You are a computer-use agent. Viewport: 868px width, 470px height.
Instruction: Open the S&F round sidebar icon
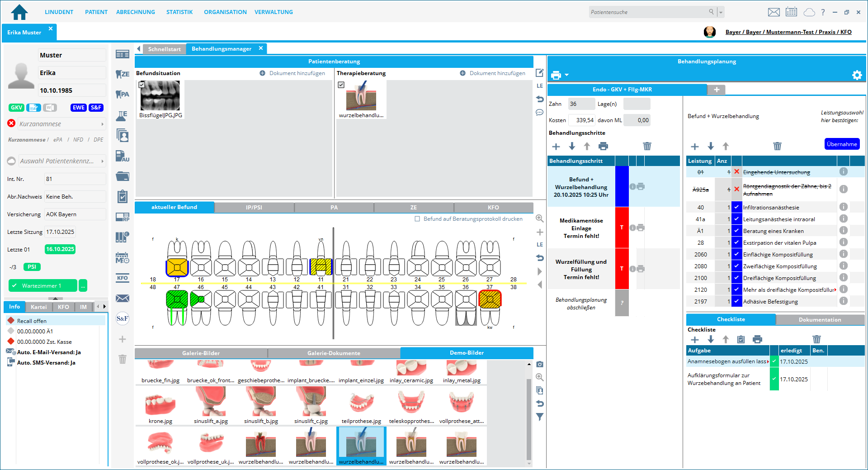click(x=122, y=318)
